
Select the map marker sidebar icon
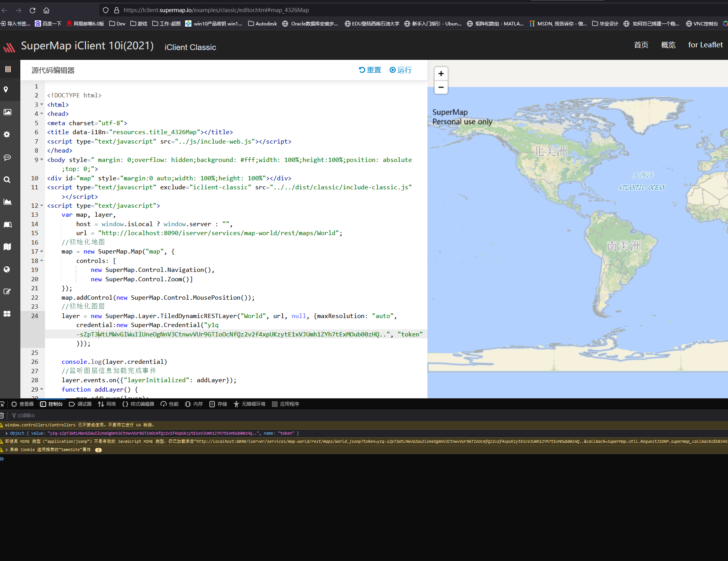coord(6,90)
